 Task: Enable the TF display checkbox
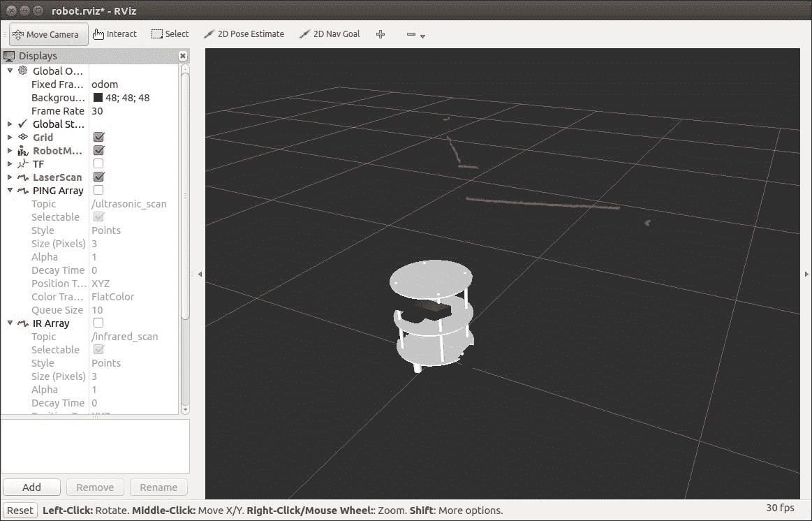[x=98, y=164]
